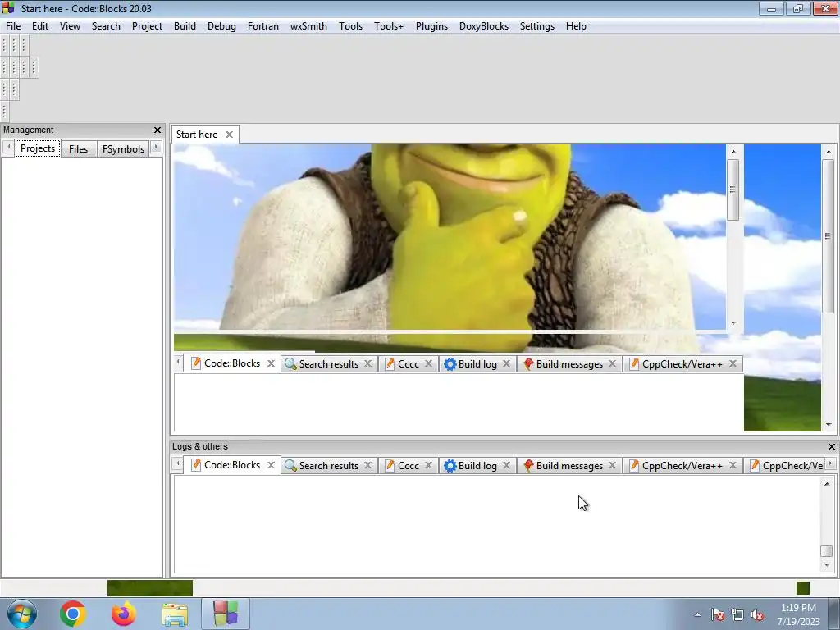Image resolution: width=840 pixels, height=630 pixels.
Task: Close Code::Blocks log tab in Logs & others panel
Action: tap(271, 466)
